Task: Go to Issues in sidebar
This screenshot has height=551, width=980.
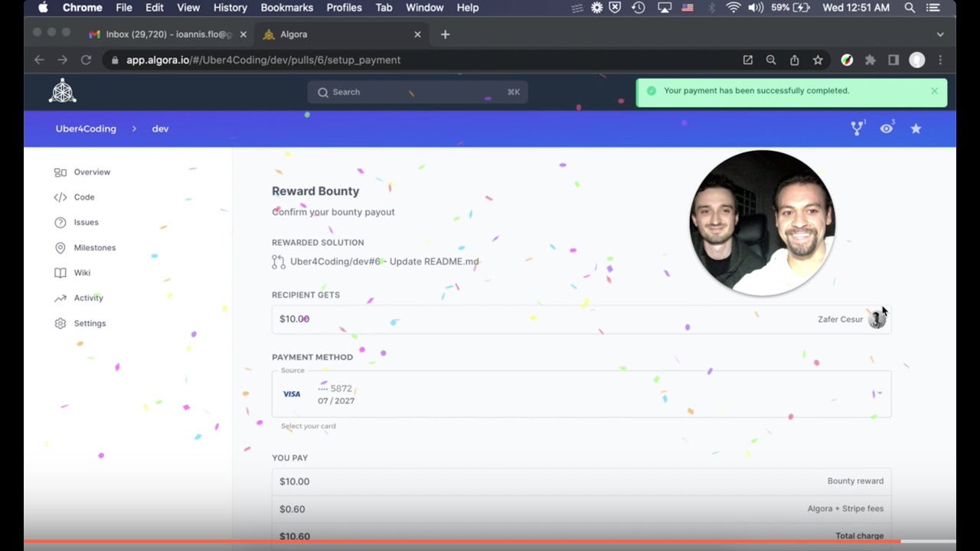Action: click(x=77, y=223)
